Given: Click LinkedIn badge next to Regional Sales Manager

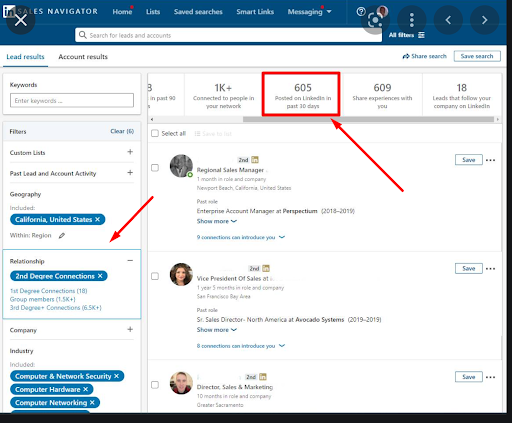Looking at the screenshot, I should click(255, 160).
